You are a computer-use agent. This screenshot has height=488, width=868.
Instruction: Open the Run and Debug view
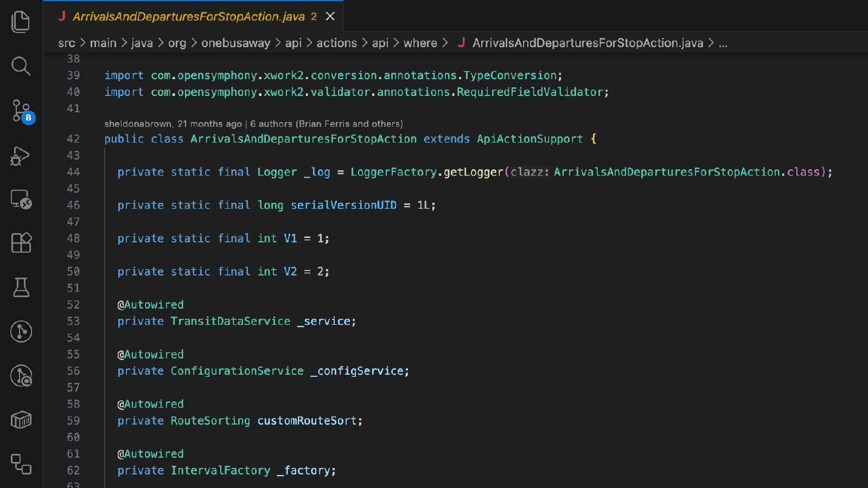coord(21,156)
